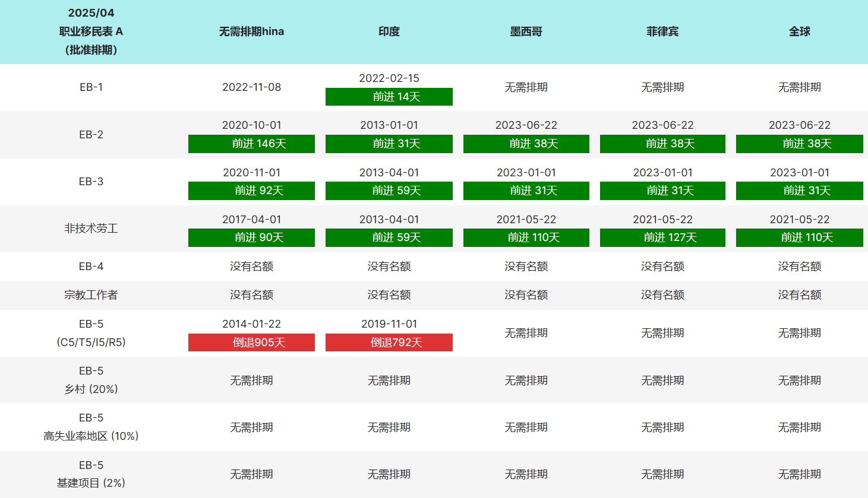
Task: Select the '墨西哥' column header
Action: pos(526,31)
